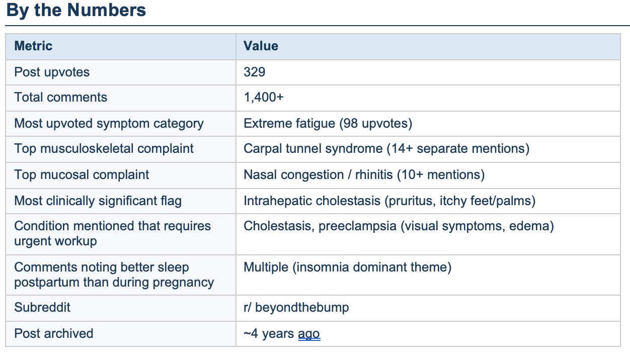Click the "Extreme fatigue (98 upvotes)" cell
Image resolution: width=630 pixels, height=364 pixels.
328,124
